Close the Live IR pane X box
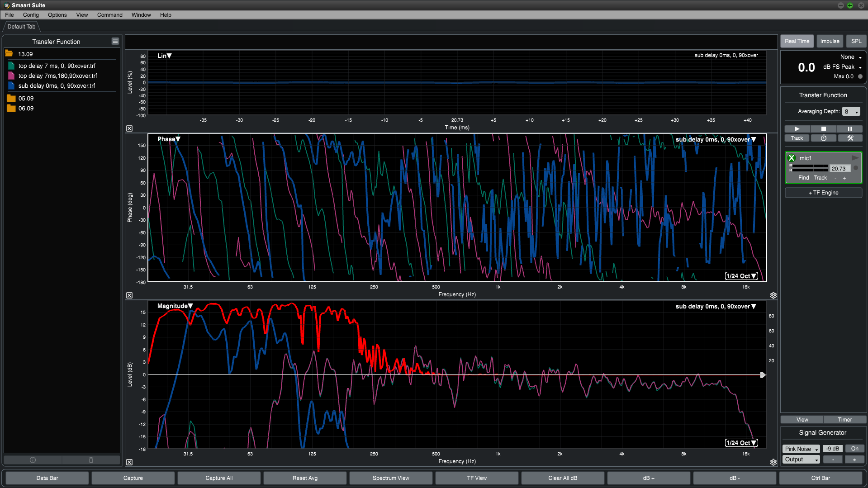The image size is (868, 488). [x=129, y=128]
